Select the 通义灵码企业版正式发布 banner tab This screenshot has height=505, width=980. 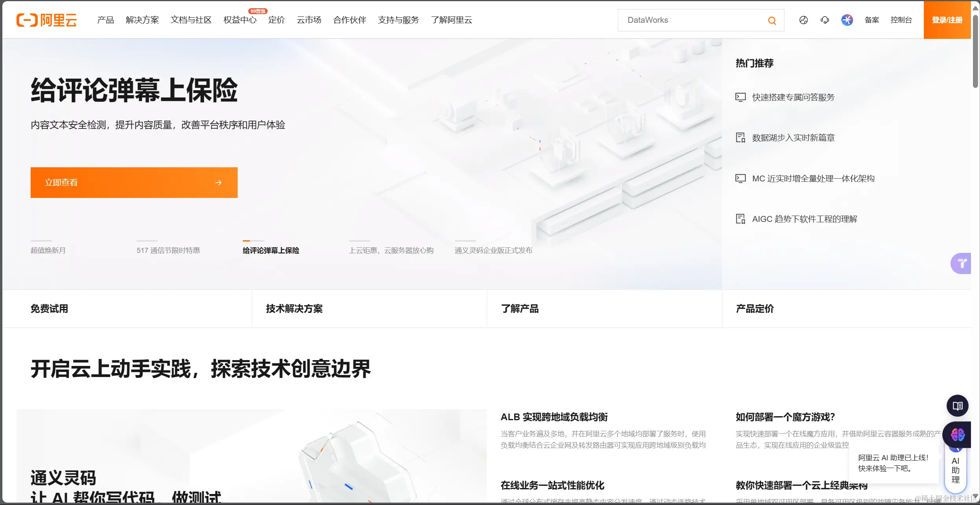pos(493,250)
